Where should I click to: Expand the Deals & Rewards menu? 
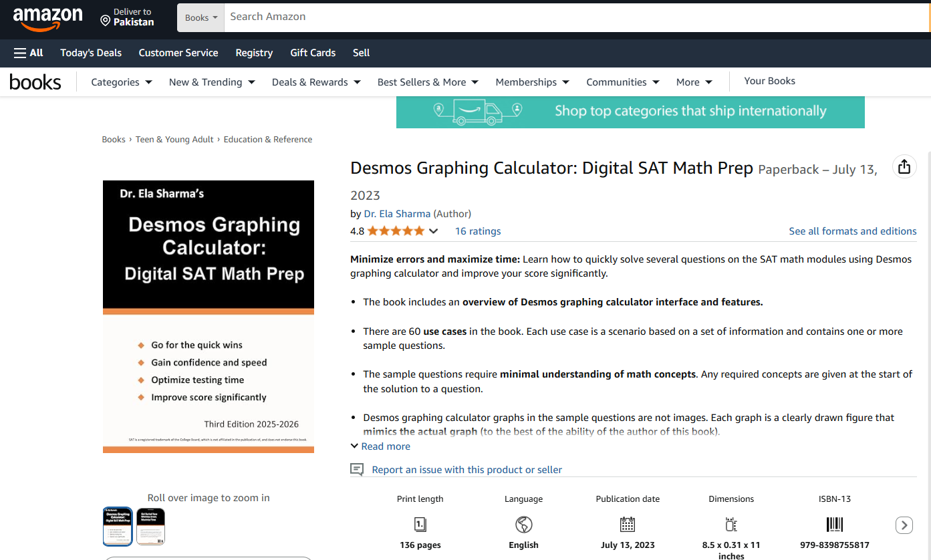(316, 82)
